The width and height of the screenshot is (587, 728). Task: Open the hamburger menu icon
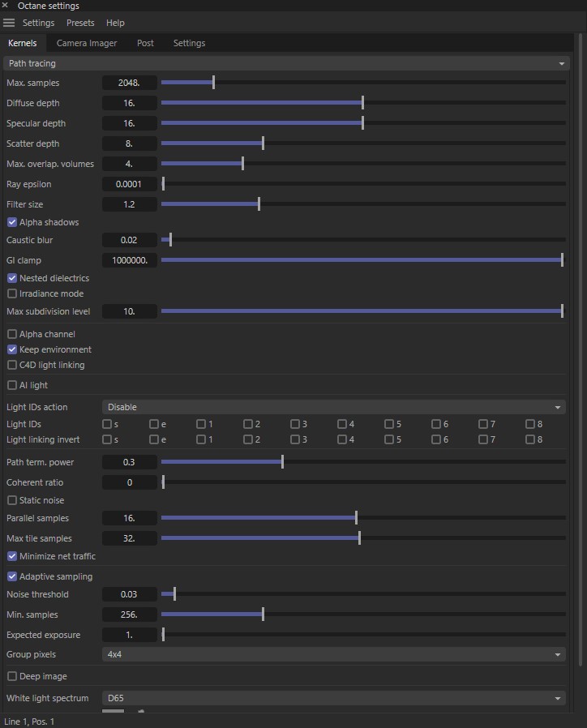(x=9, y=23)
